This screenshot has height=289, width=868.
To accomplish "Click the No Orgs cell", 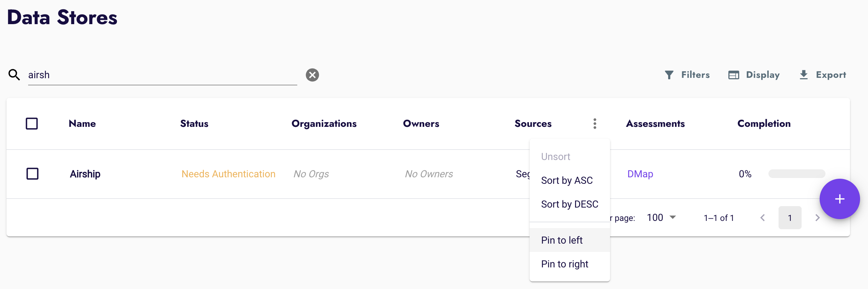I will [x=311, y=174].
